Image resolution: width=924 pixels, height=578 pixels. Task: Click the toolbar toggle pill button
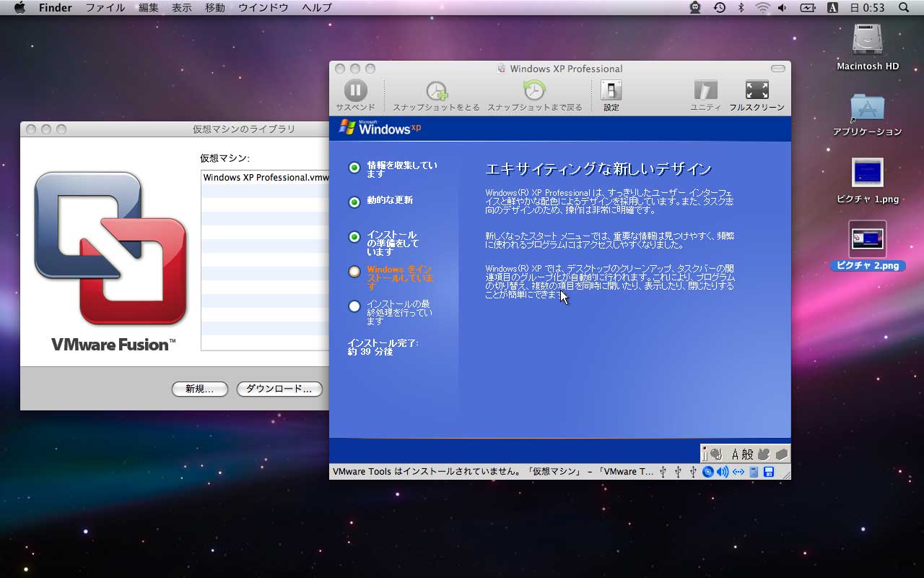(x=777, y=69)
